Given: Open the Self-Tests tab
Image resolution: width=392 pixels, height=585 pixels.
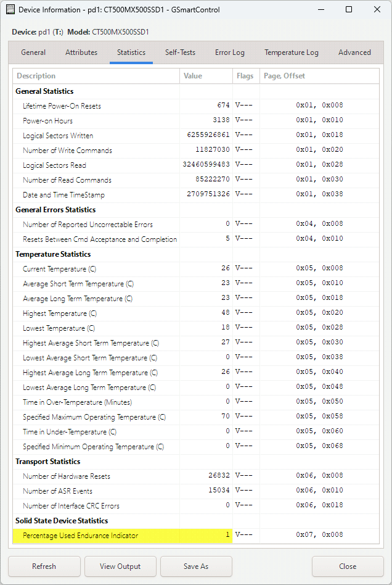Looking at the screenshot, I should (181, 52).
